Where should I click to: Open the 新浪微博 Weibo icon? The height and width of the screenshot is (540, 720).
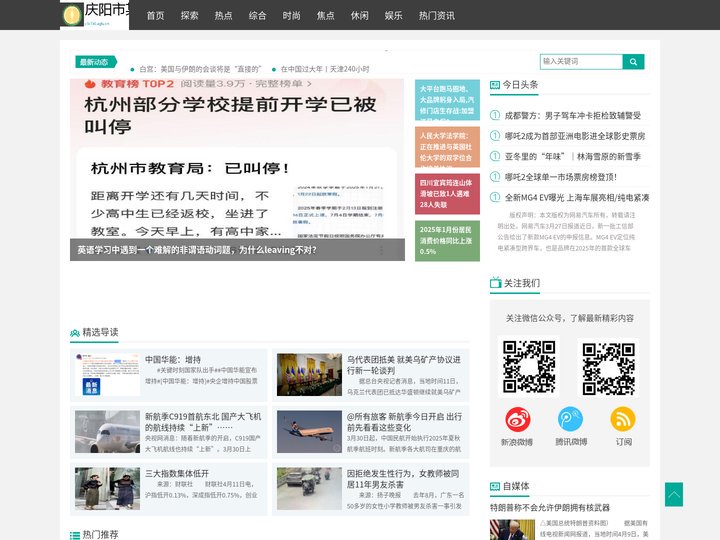518,419
